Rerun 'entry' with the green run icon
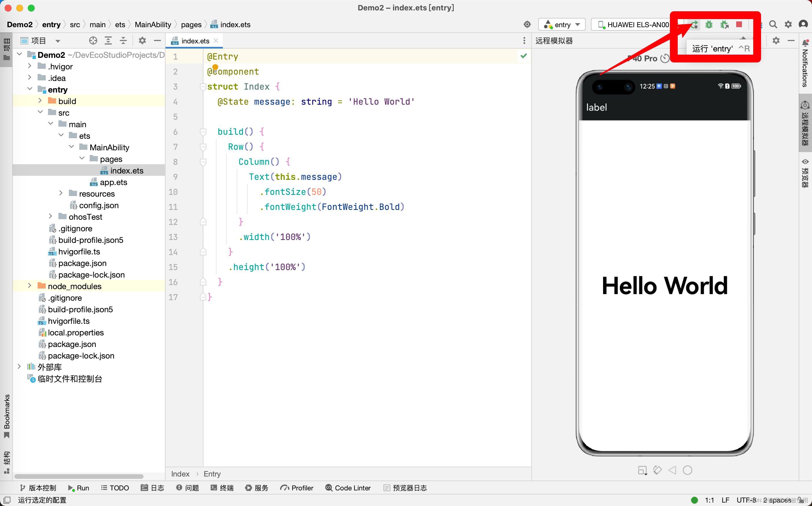Screen dimensions: 812x506 [x=694, y=24]
